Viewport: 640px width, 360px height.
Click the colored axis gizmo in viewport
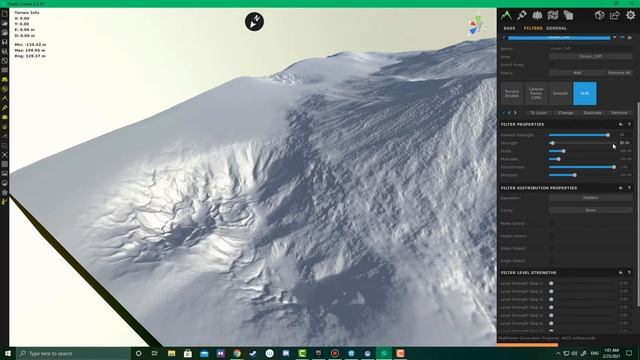[476, 25]
